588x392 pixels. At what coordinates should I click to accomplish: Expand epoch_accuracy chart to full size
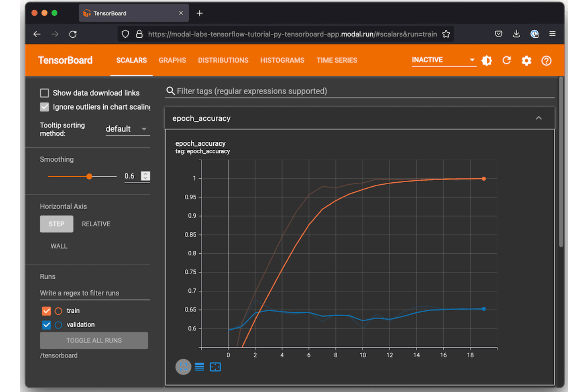(x=183, y=367)
